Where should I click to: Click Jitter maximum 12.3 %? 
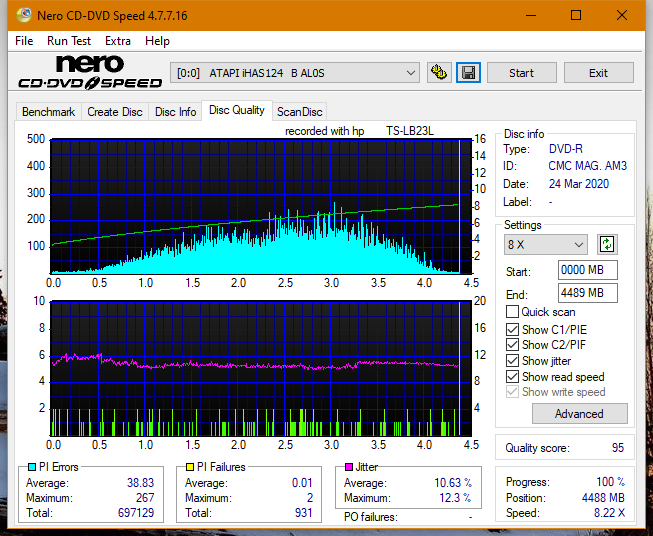tap(456, 497)
